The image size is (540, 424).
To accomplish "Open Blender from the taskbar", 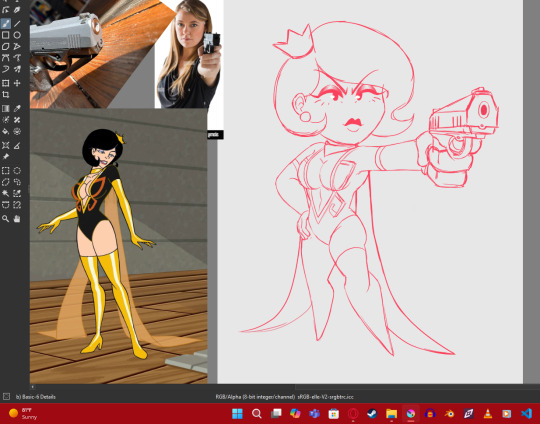I will (449, 413).
